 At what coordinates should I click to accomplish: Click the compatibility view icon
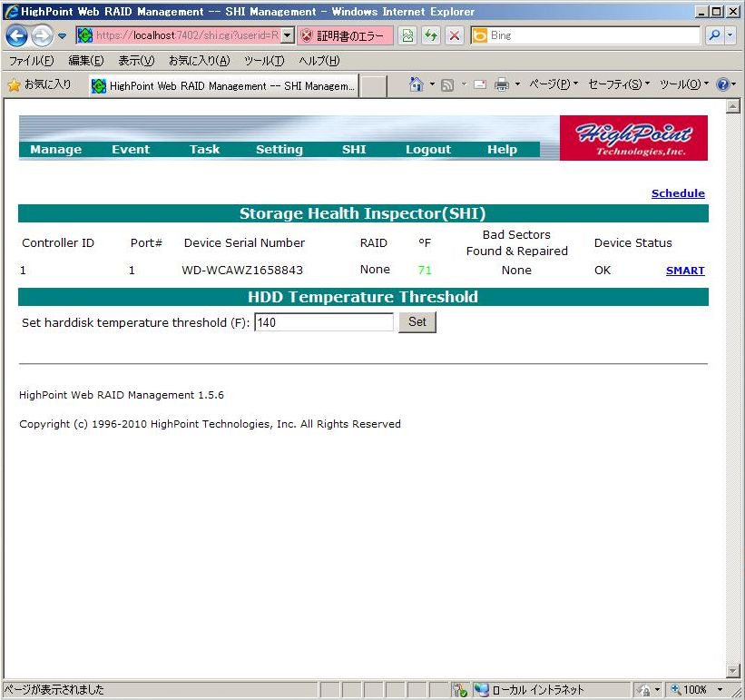coord(407,35)
